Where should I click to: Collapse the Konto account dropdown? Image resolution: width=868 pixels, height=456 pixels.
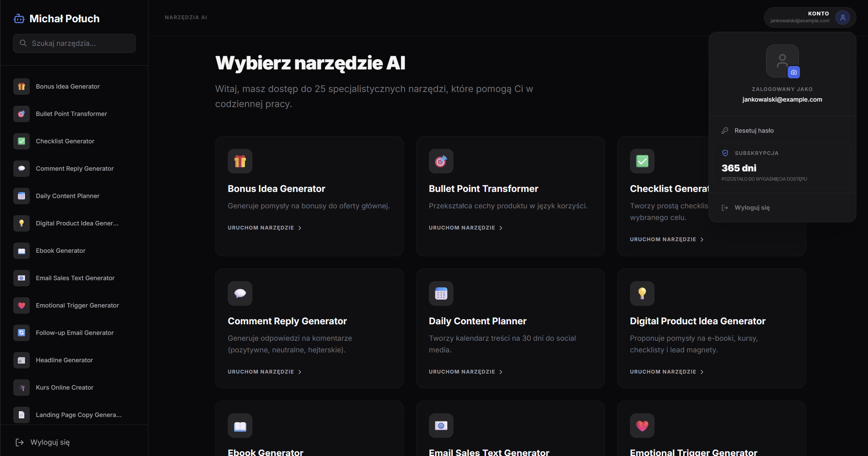pos(810,17)
